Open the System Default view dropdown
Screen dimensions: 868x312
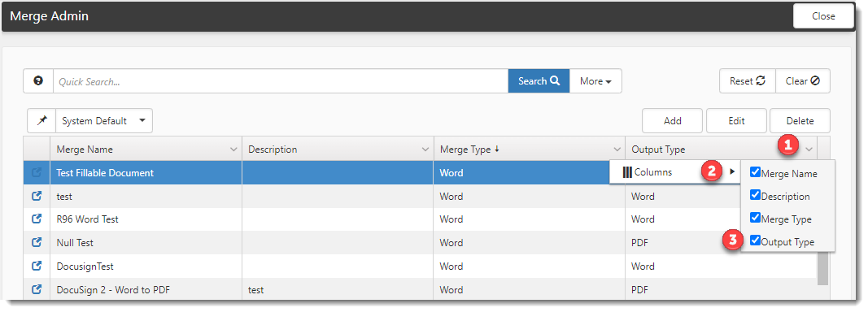(104, 120)
